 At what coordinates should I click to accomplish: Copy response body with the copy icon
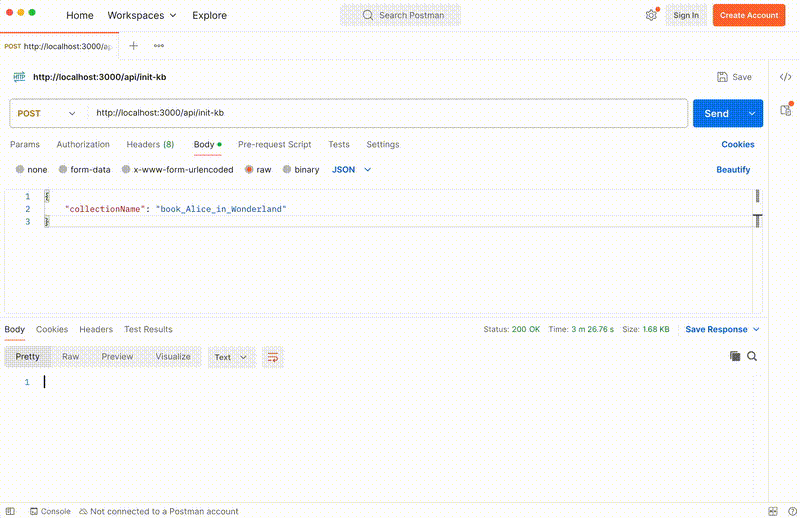point(735,356)
